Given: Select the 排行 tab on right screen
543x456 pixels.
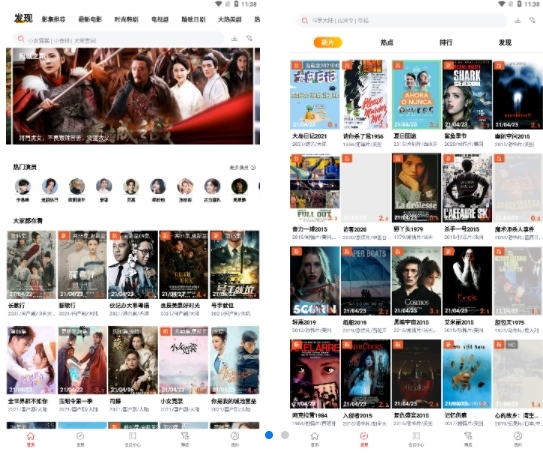Looking at the screenshot, I should tap(446, 42).
